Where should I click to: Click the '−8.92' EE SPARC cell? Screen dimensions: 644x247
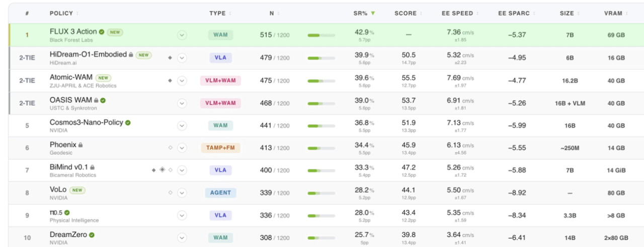516,193
